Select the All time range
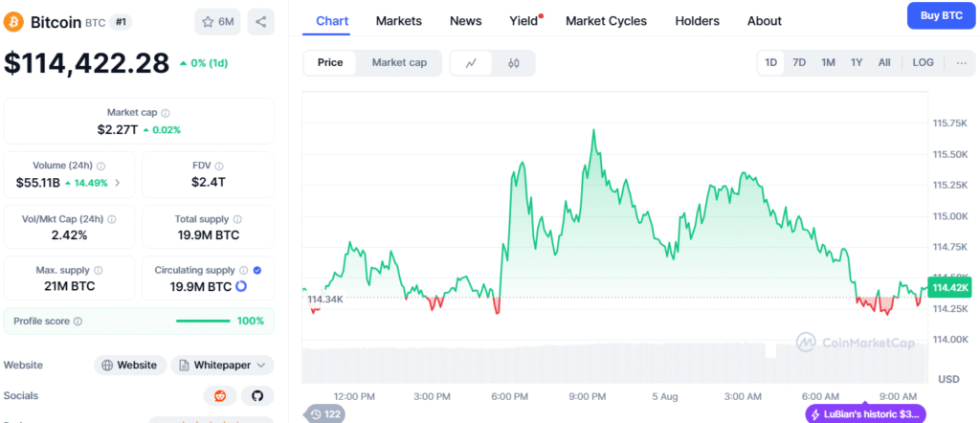The width and height of the screenshot is (980, 423). tap(884, 62)
